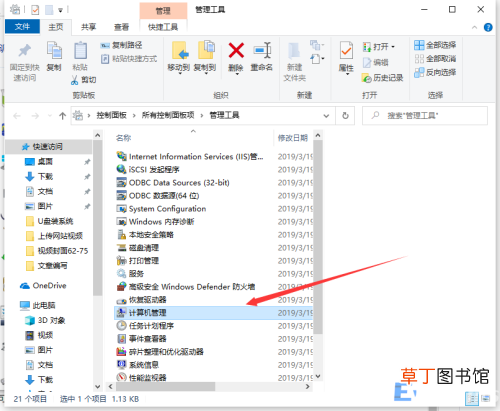Click the 搜索"管理工具" search box
This screenshot has width=500, height=411.
425,116
